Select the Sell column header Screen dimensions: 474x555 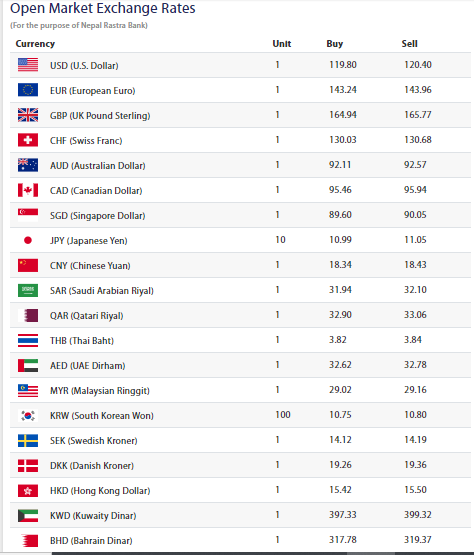(409, 44)
